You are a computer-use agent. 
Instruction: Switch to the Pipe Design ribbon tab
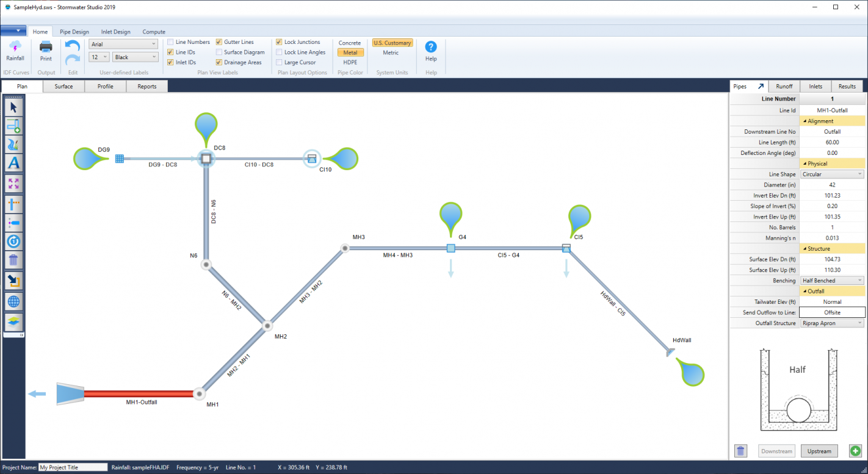pos(74,32)
